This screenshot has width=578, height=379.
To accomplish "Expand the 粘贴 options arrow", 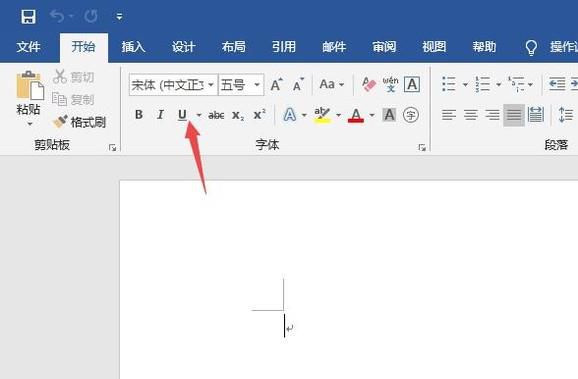I will [x=29, y=124].
